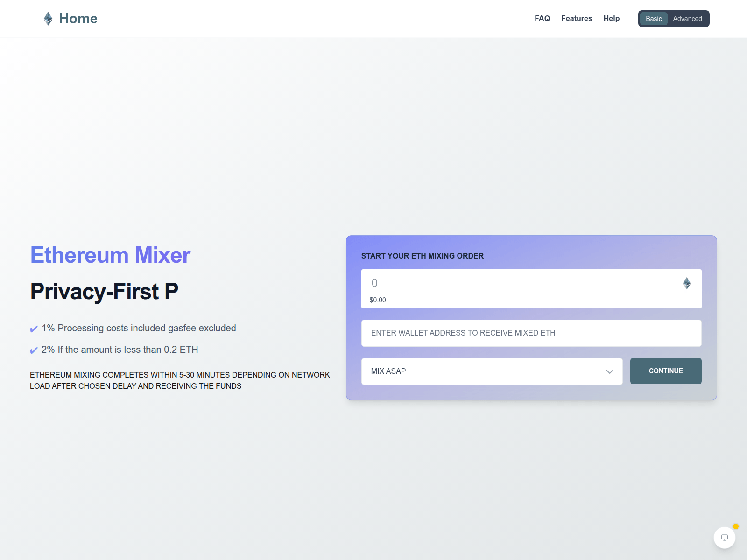747x560 pixels.
Task: Go to Features section
Action: 577,19
